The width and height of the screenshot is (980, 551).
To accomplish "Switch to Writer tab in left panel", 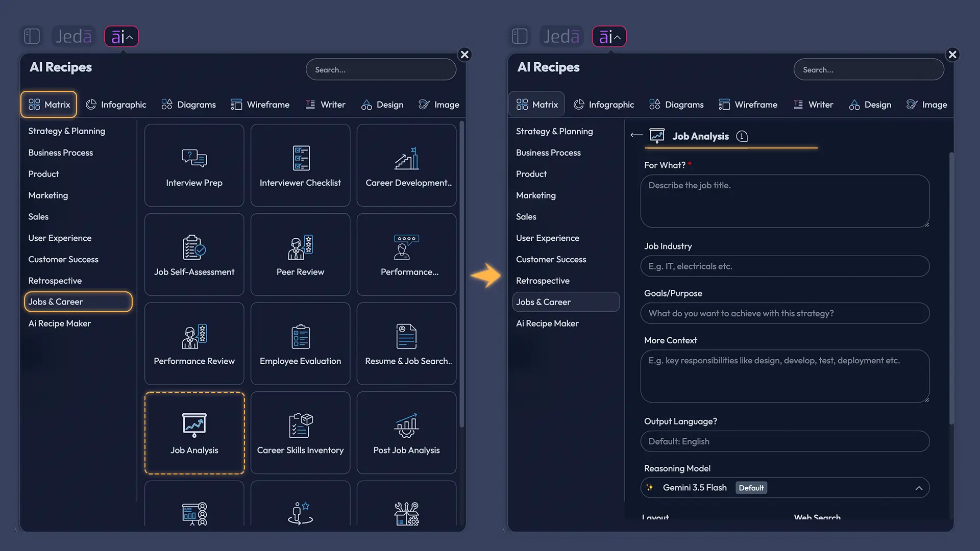I will 326,105.
